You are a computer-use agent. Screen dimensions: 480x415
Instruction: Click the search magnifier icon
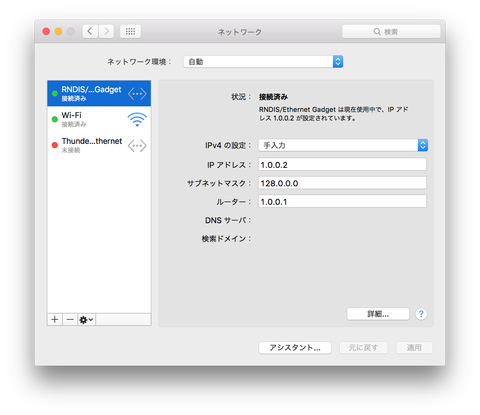tap(377, 32)
